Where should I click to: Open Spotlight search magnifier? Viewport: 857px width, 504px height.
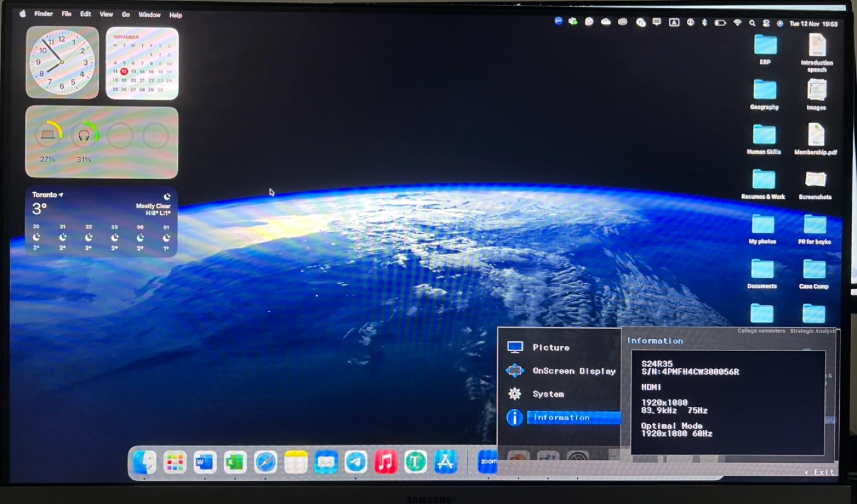coord(752,23)
